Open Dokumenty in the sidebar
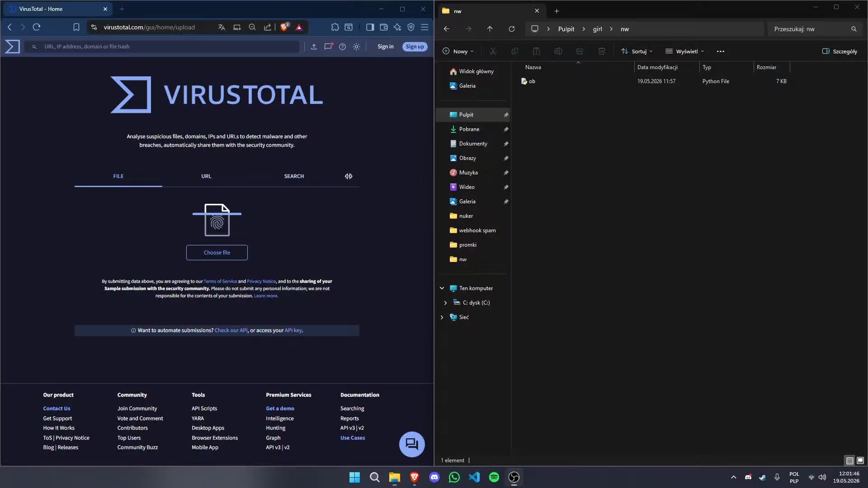This screenshot has width=868, height=488. pyautogui.click(x=472, y=144)
